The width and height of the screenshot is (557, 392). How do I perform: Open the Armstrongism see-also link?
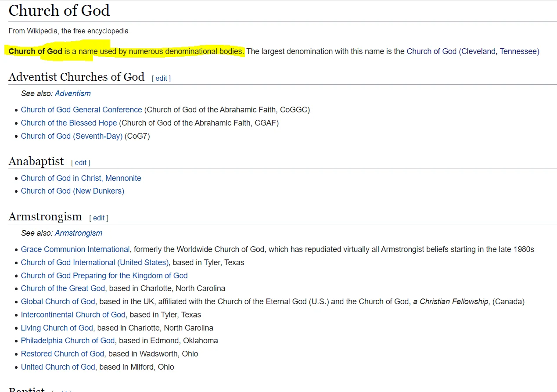[x=79, y=233]
